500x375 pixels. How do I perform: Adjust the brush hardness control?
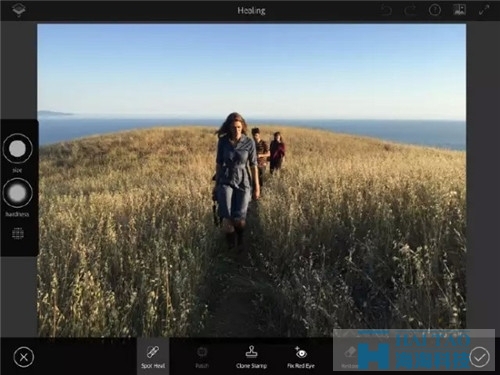tap(17, 193)
